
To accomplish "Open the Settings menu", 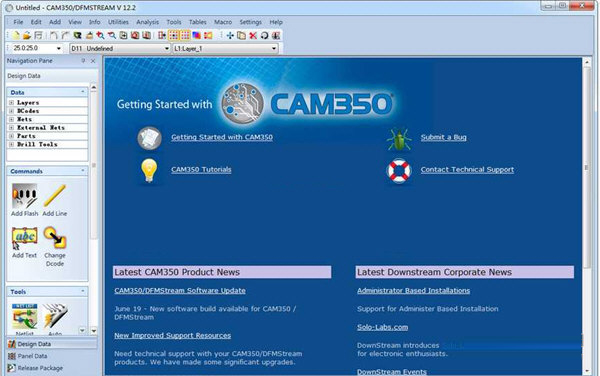I will tap(250, 22).
